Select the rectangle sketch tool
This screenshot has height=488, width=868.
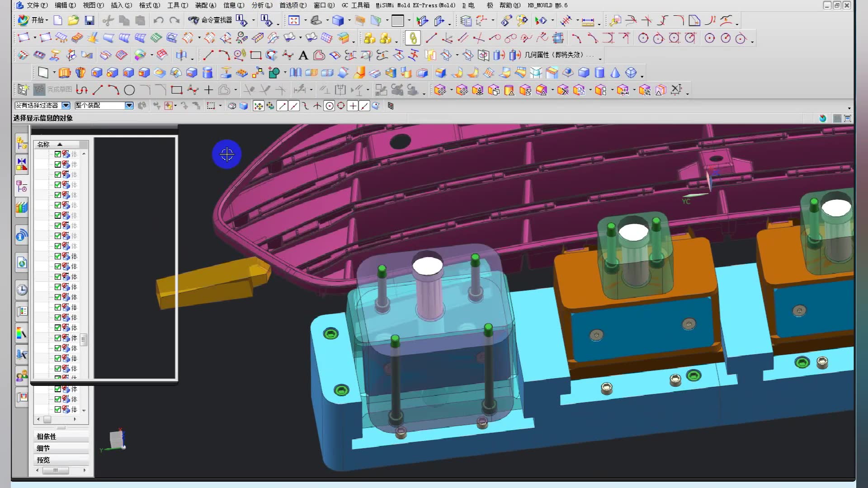(176, 90)
